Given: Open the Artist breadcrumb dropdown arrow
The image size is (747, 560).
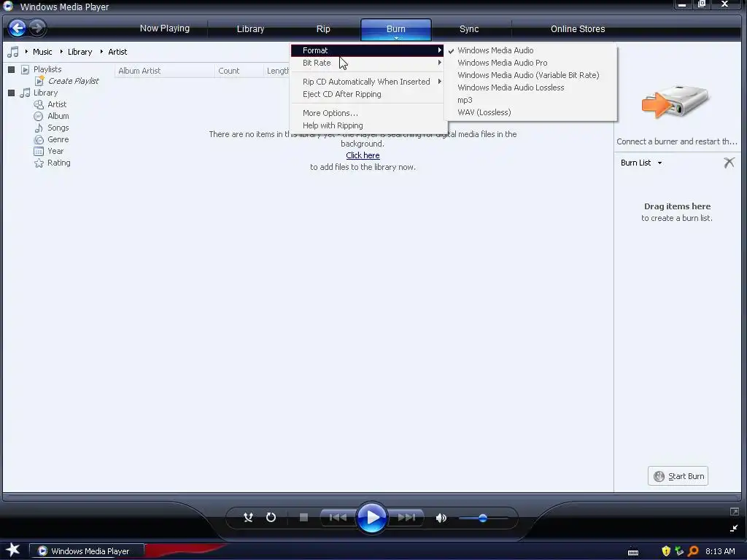Looking at the screenshot, I should pos(101,52).
